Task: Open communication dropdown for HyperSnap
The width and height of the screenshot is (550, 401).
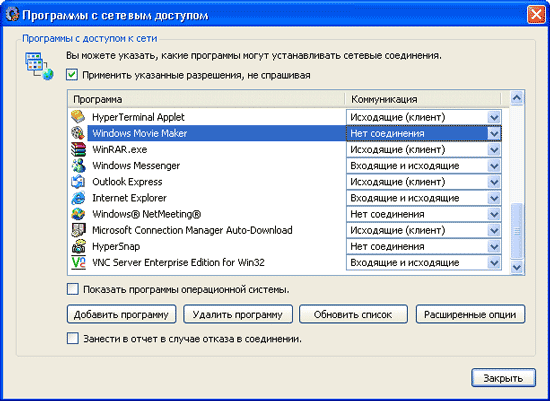Action: coord(494,246)
